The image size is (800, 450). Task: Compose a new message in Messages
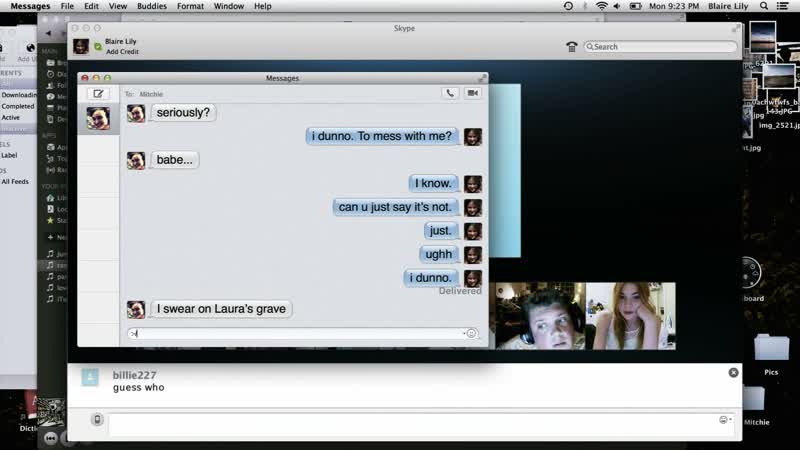point(98,94)
